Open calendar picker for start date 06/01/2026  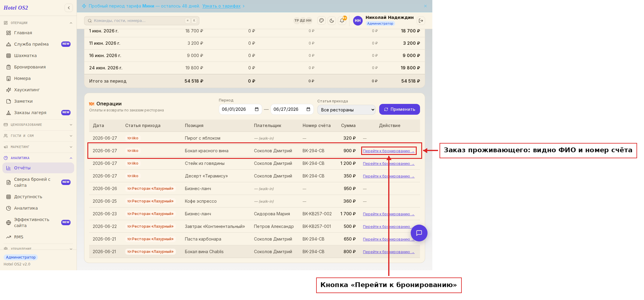click(257, 109)
